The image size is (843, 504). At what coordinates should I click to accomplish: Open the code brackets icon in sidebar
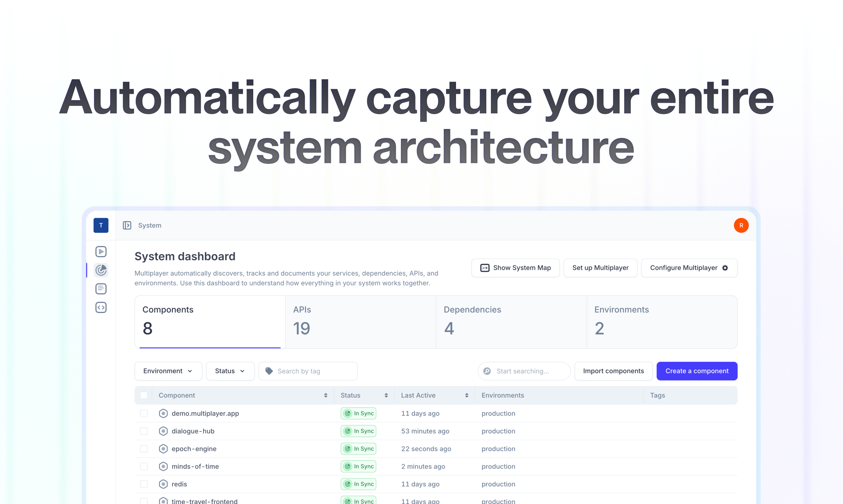[x=101, y=307]
